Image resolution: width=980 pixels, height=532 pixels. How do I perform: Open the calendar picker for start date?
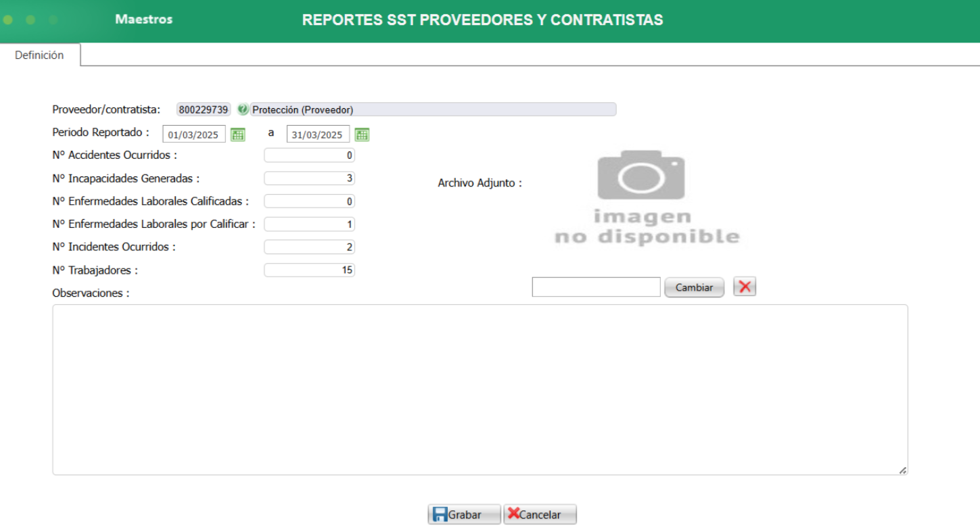pos(238,133)
